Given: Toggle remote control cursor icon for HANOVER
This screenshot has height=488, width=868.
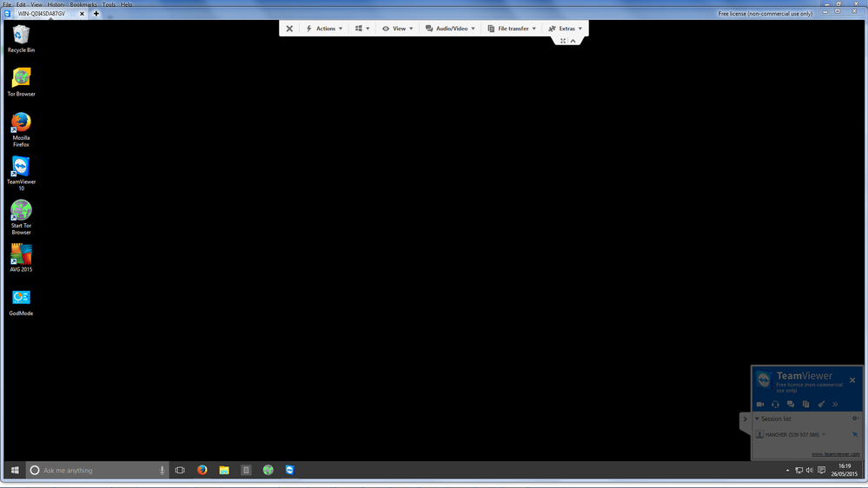Looking at the screenshot, I should point(855,435).
